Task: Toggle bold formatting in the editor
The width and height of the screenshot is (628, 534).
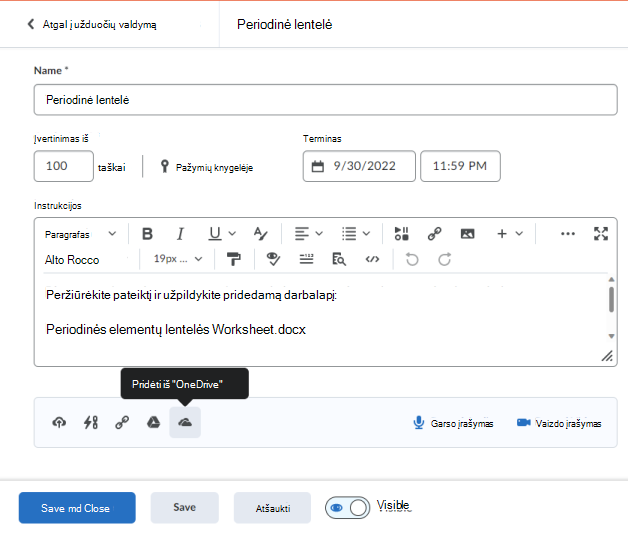Action: (147, 234)
